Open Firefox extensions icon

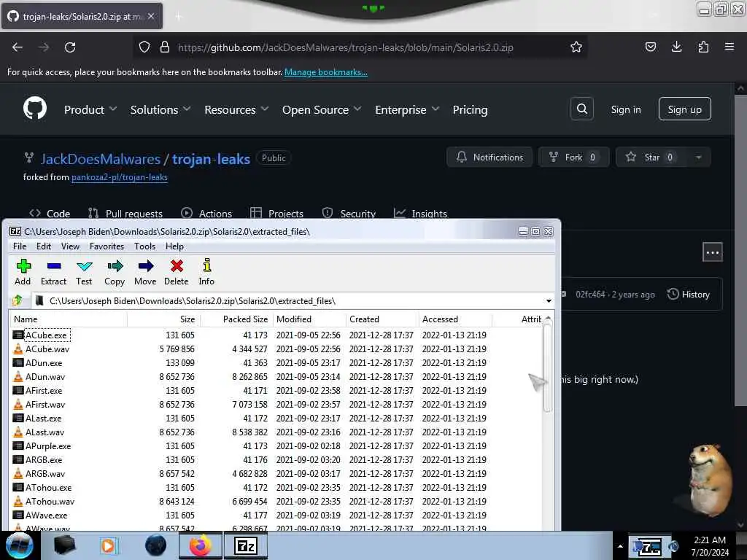[703, 47]
